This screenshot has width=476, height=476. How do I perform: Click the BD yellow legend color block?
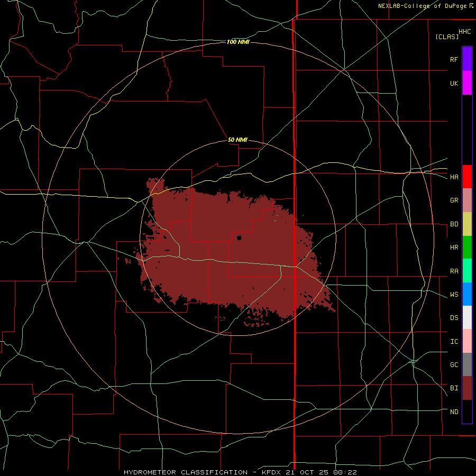tap(467, 224)
